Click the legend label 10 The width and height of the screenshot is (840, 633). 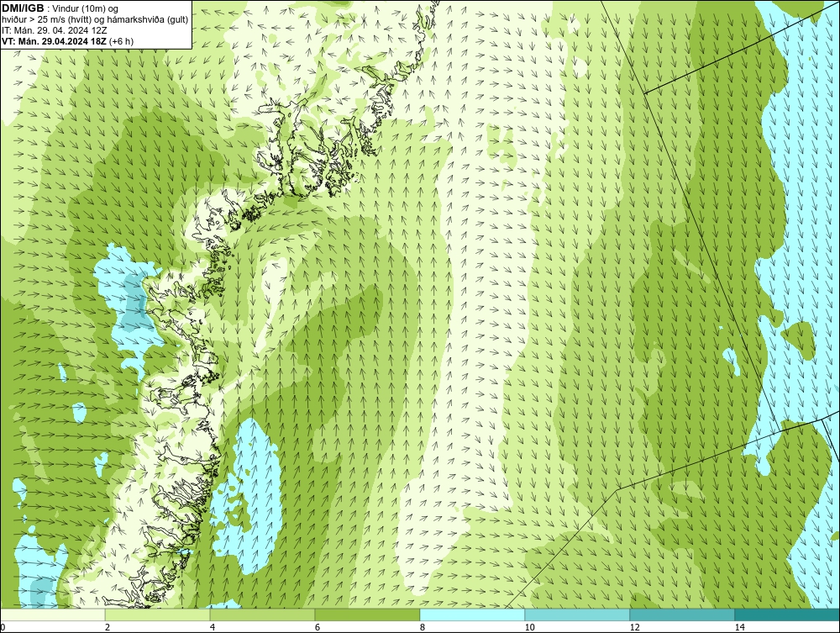click(x=529, y=627)
